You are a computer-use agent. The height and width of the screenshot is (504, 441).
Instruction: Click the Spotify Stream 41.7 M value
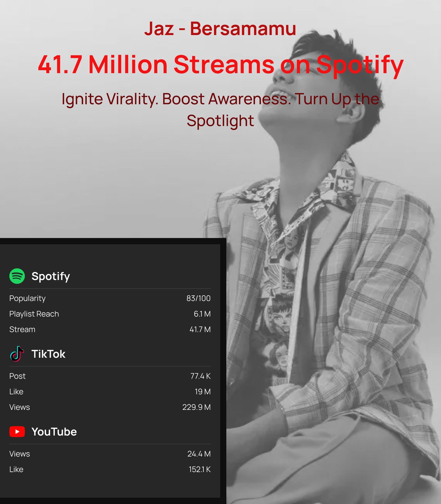click(200, 329)
